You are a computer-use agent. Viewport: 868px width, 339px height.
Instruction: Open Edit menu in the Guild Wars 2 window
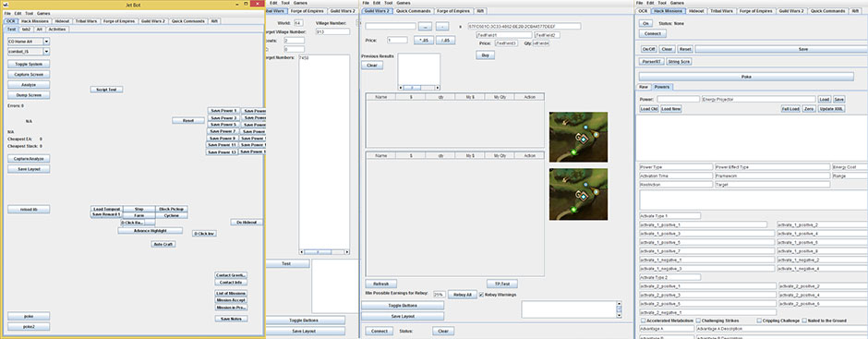click(x=377, y=3)
